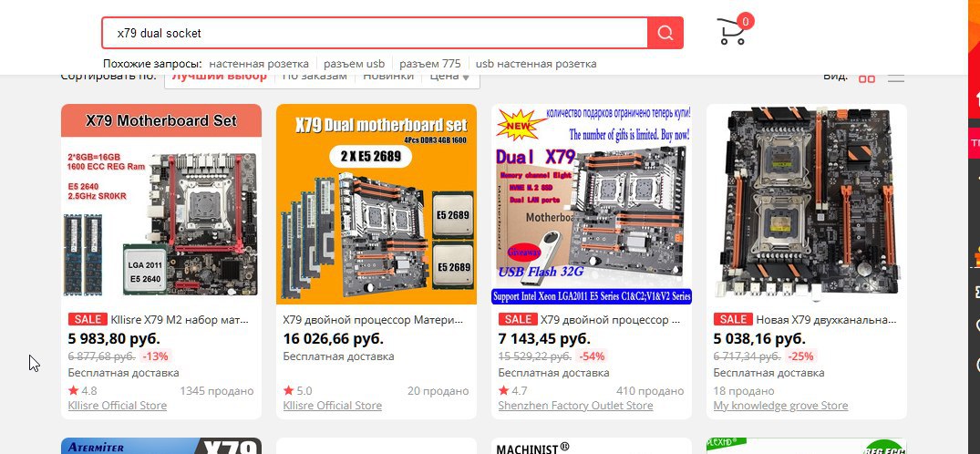Open the X79 Dual motherboard set thumbnail
980x454 pixels.
pyautogui.click(x=377, y=204)
